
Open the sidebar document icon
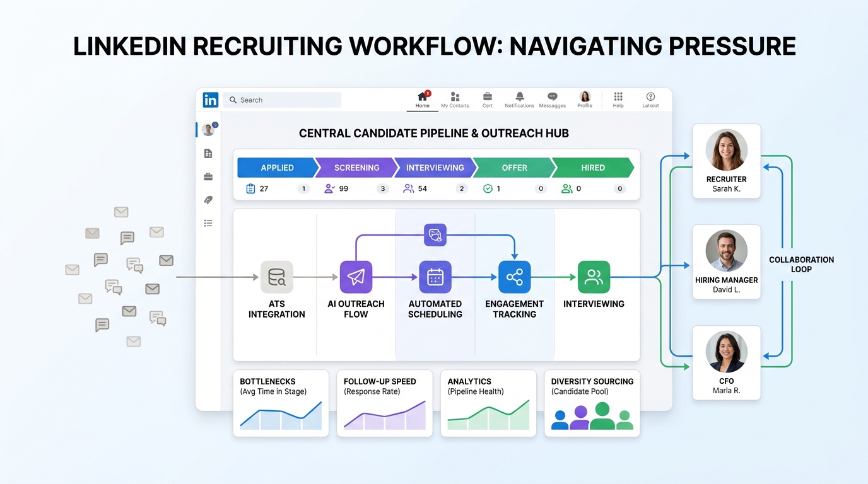(x=208, y=153)
